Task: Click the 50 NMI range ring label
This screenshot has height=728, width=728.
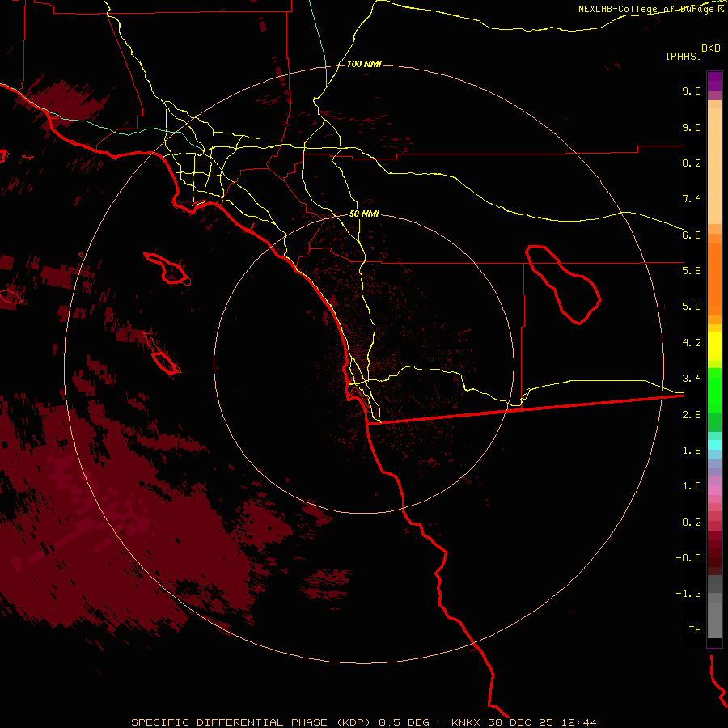Action: pyautogui.click(x=364, y=214)
